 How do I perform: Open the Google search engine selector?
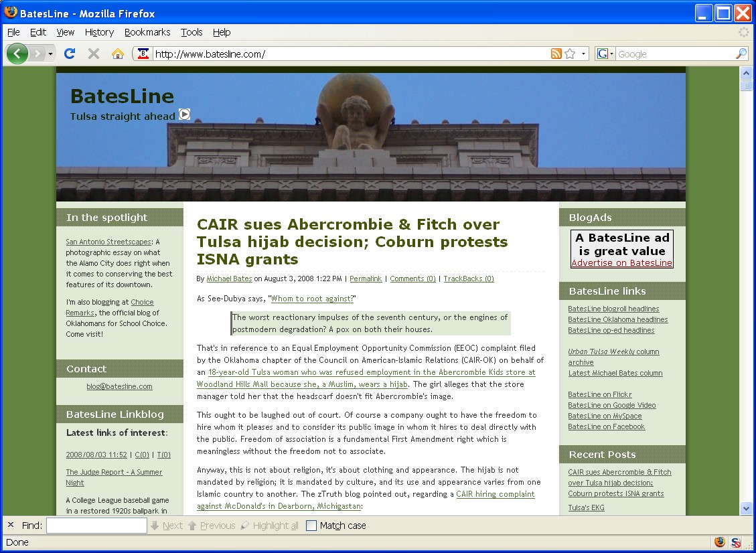point(605,54)
